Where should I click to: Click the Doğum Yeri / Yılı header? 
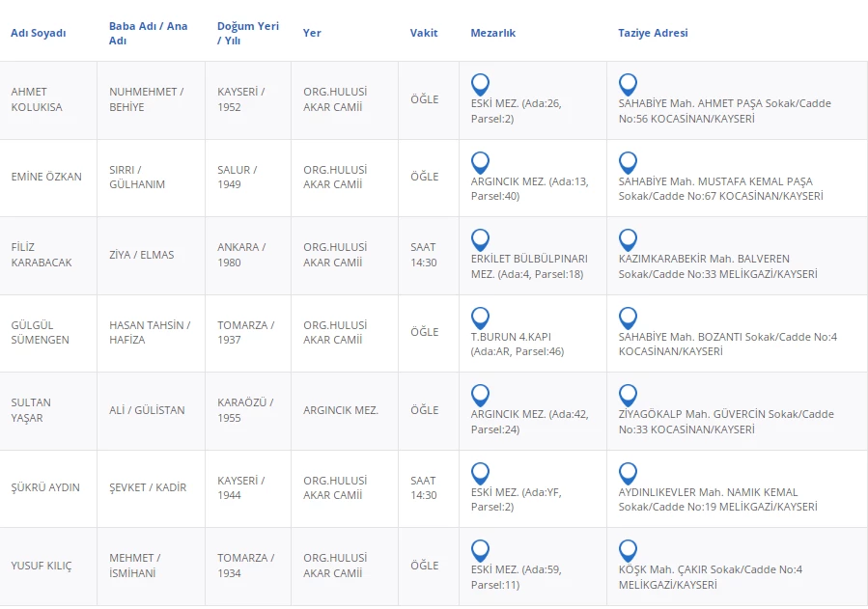(247, 33)
